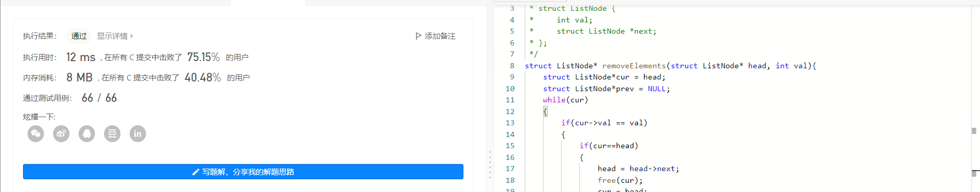The width and height of the screenshot is (980, 192).
Task: Place cursor on if(cur->val == val) line
Action: [x=604, y=123]
